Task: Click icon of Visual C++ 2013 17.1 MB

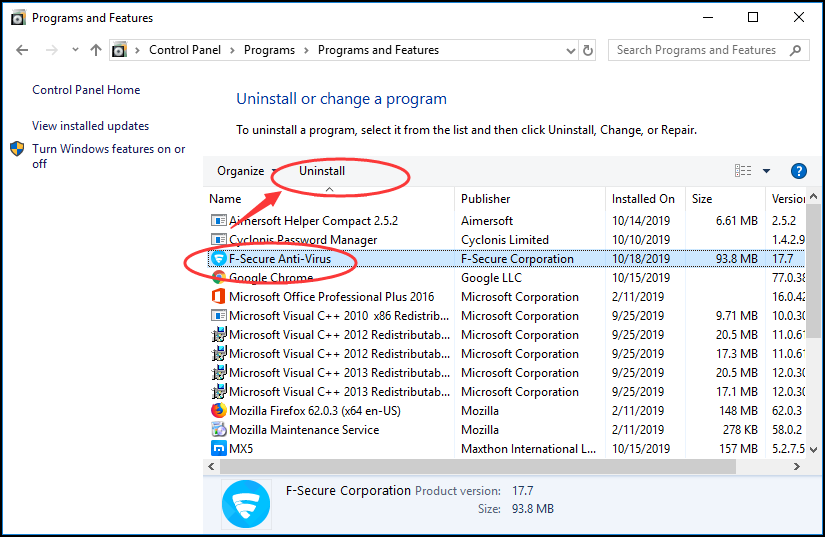Action: coord(218,391)
